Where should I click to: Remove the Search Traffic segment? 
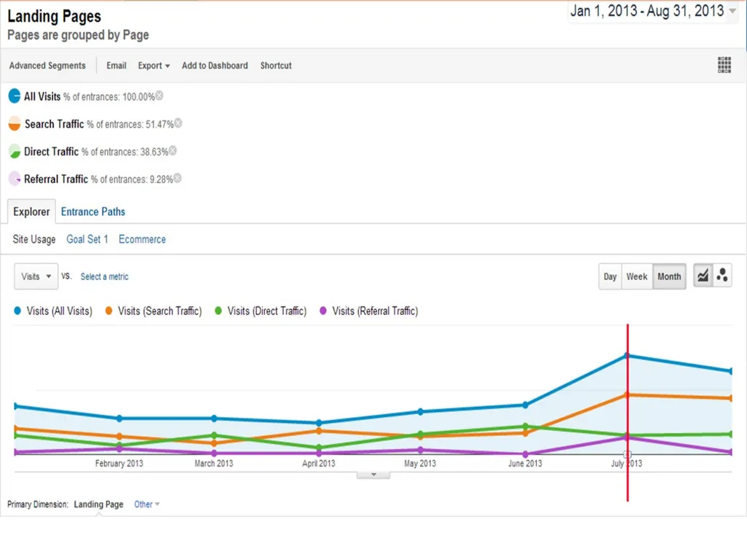pos(178,123)
